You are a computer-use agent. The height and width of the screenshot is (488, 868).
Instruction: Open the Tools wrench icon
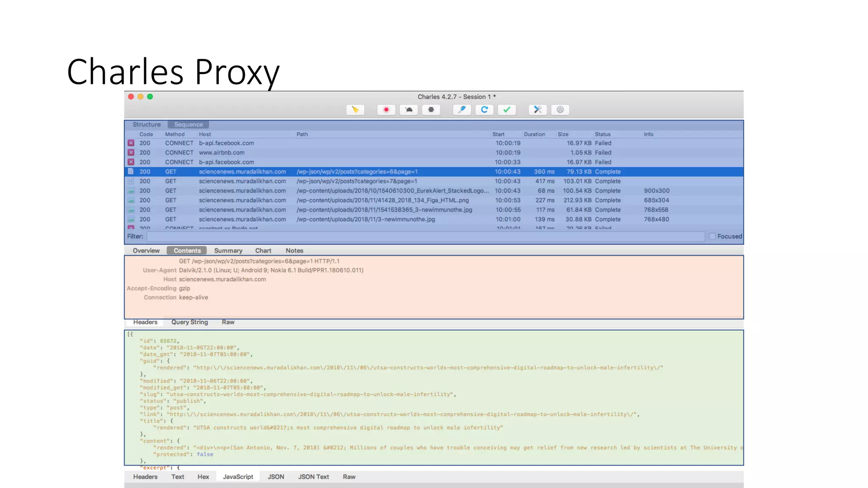click(538, 110)
